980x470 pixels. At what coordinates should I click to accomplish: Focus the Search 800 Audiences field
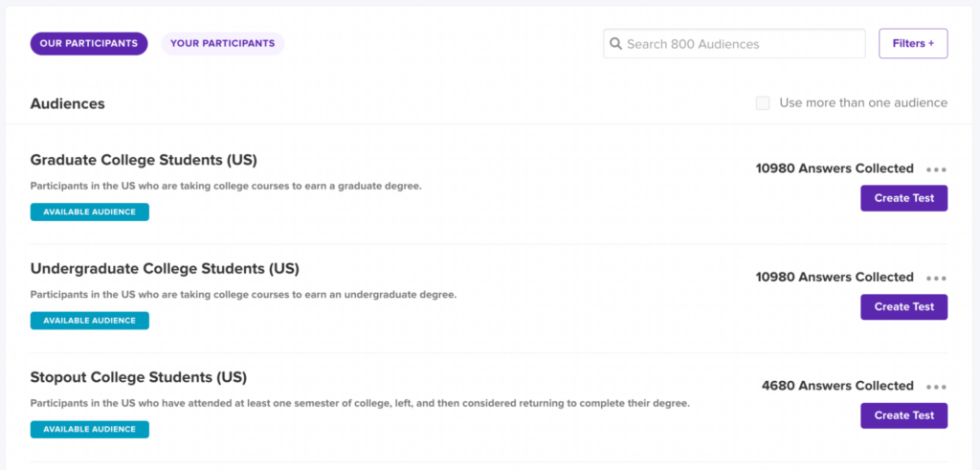734,44
